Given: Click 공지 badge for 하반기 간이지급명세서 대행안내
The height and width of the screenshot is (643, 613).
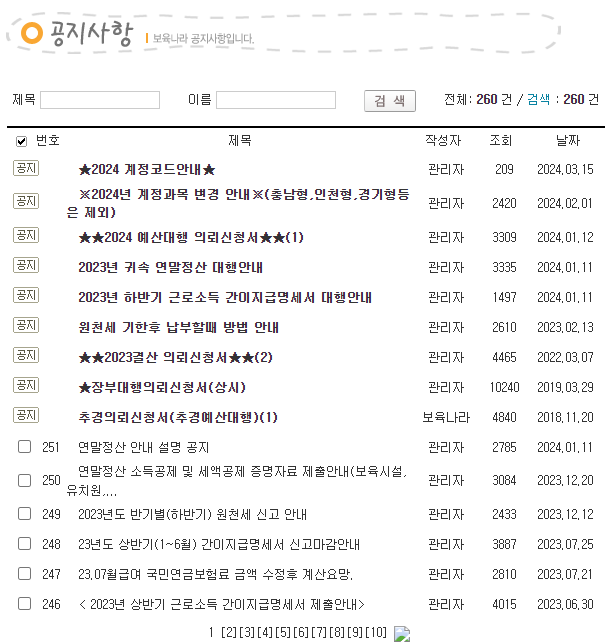Looking at the screenshot, I should click(x=26, y=295).
